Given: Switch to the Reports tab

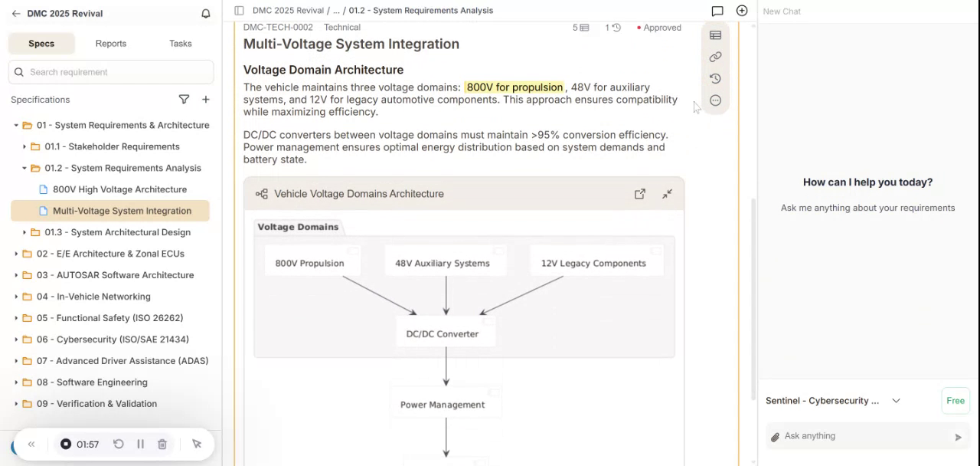Looking at the screenshot, I should click(111, 44).
